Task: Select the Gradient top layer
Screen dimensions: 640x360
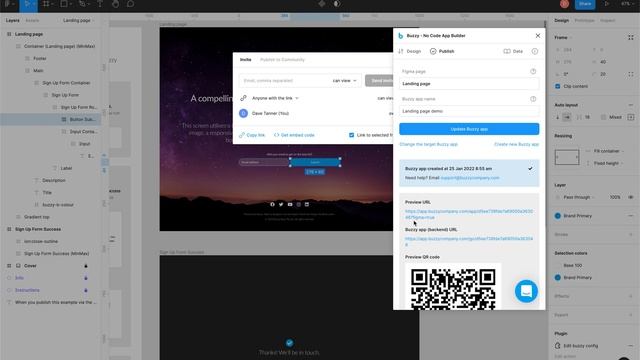Action: (37, 217)
